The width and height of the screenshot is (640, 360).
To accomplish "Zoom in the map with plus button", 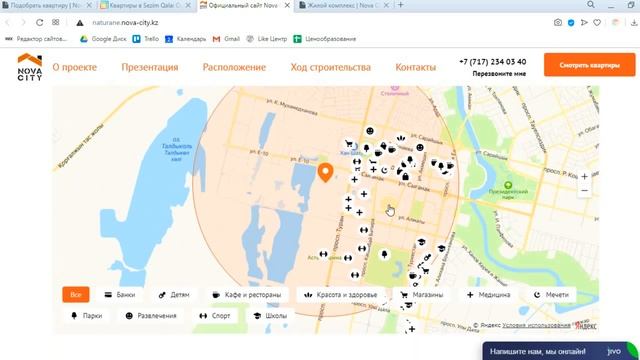I will (584, 177).
